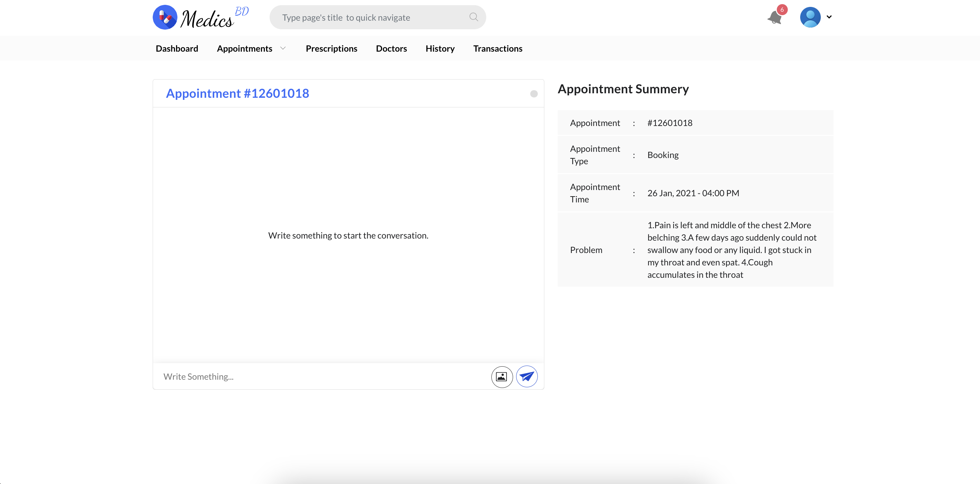Focus the quick navigate search field
Screen dimensions: 980x484
tap(378, 17)
